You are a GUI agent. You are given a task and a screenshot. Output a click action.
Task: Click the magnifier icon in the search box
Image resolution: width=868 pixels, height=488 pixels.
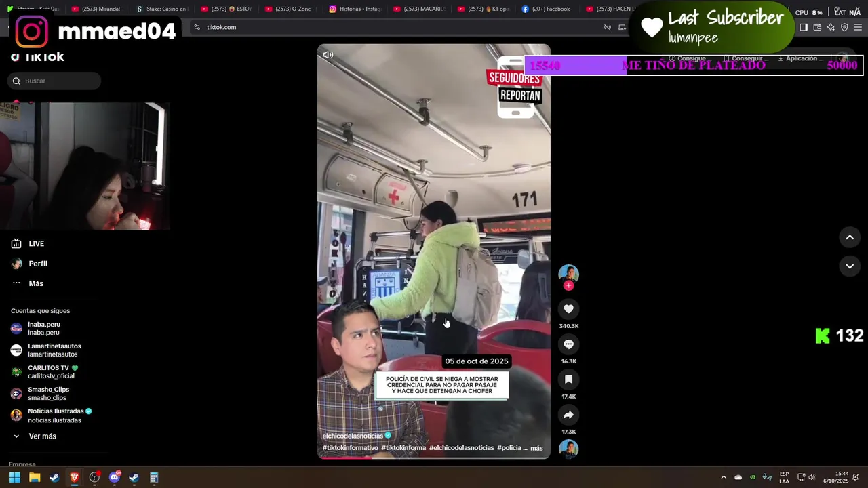point(16,81)
